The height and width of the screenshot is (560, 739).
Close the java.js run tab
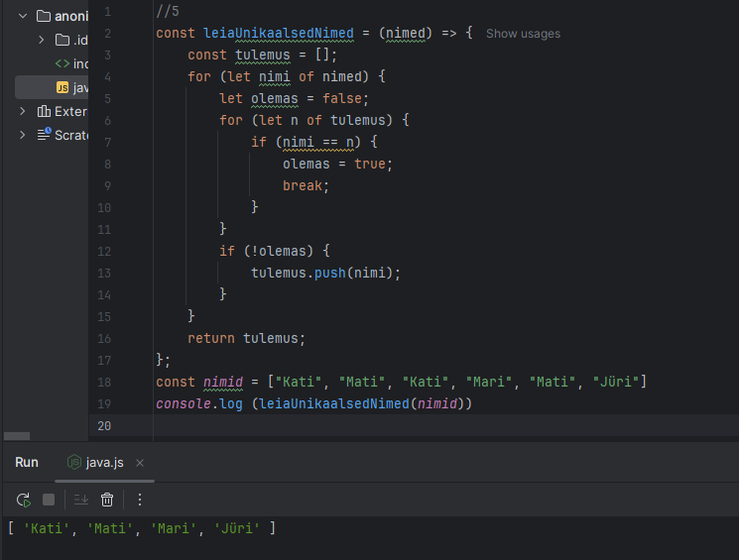(140, 463)
